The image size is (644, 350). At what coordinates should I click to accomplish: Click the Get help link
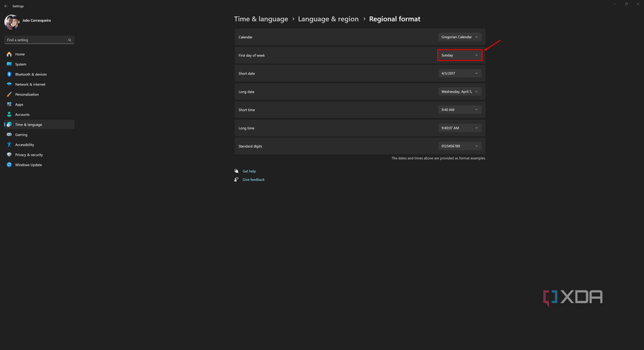249,172
